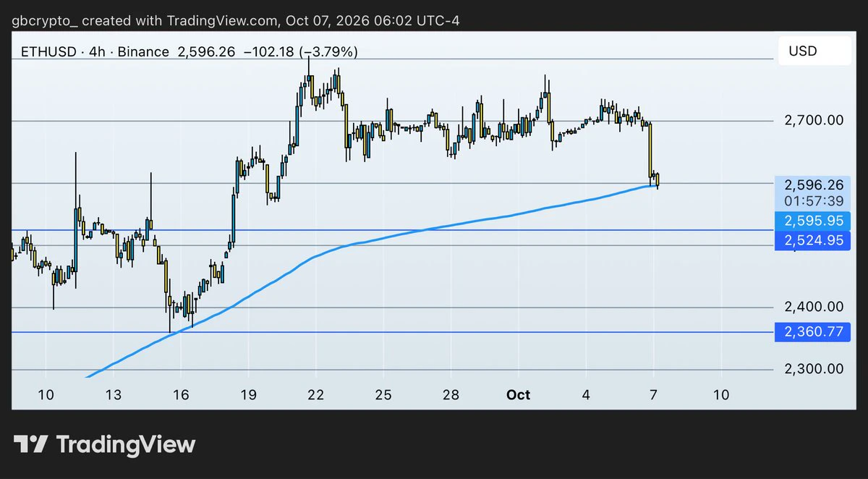
Task: Click the 19 date label on time axis
Action: 248,395
